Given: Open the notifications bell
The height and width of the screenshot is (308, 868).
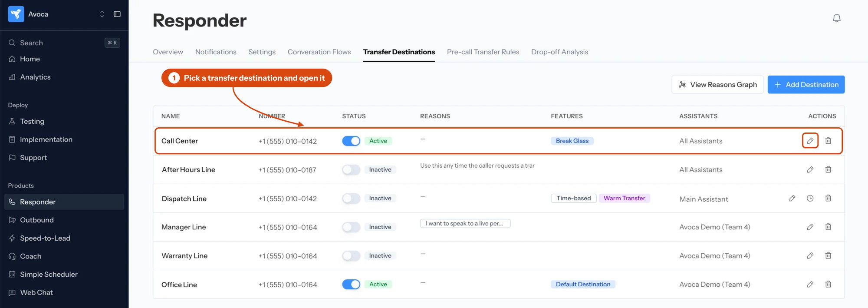Looking at the screenshot, I should click(837, 18).
